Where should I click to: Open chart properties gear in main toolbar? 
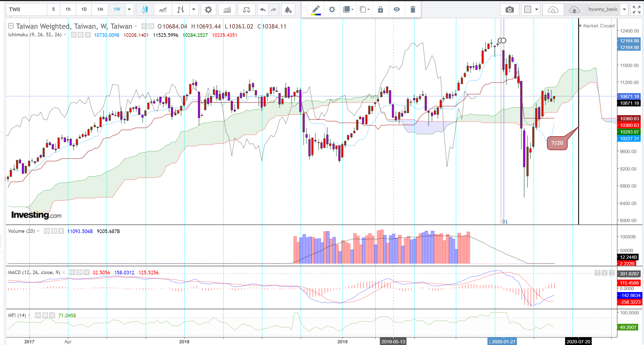click(x=208, y=10)
